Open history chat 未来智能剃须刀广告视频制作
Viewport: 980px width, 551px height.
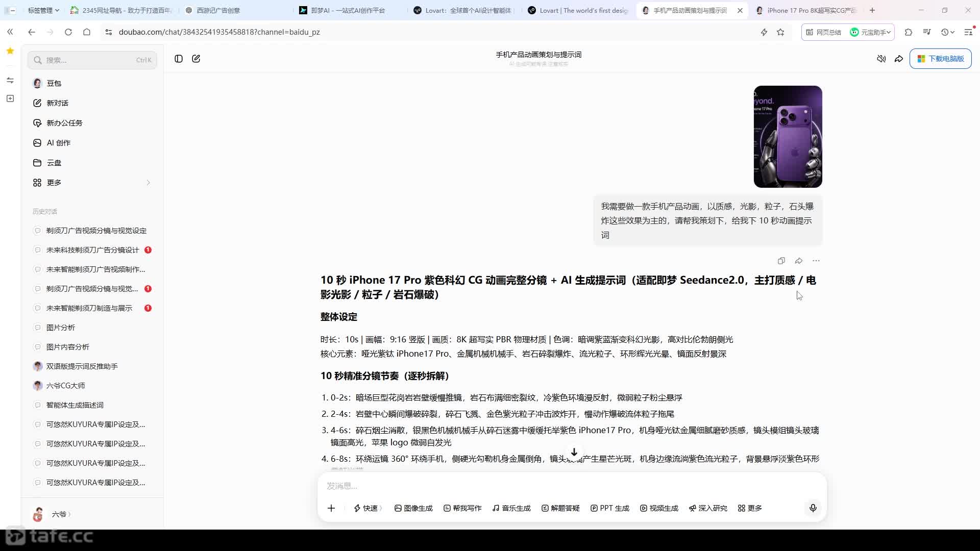point(92,269)
